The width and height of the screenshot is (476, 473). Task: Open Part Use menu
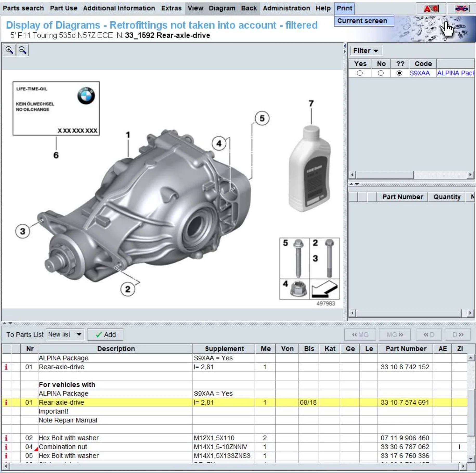[64, 8]
